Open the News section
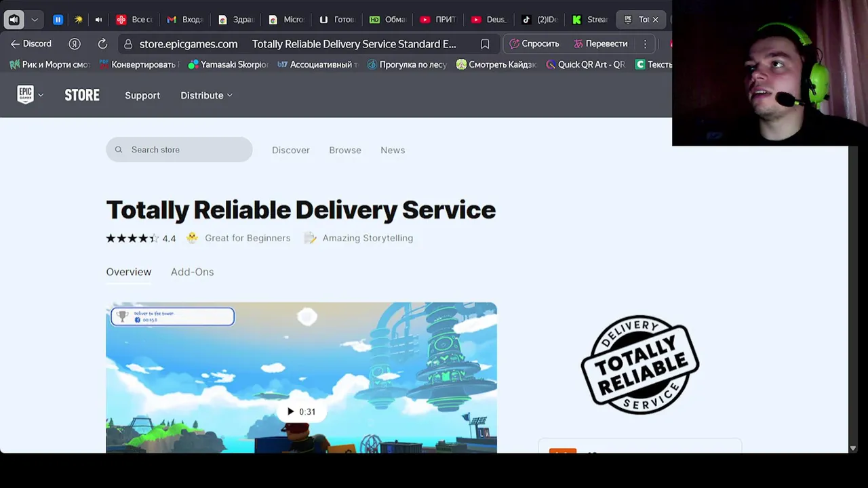 click(x=393, y=150)
